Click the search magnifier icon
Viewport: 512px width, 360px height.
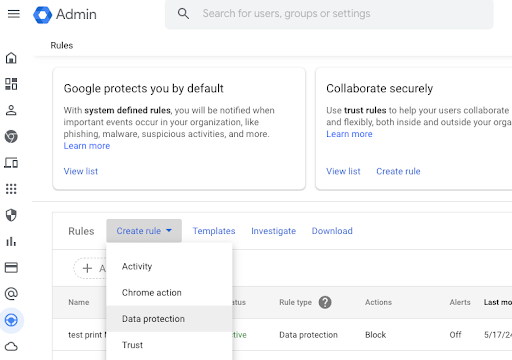(183, 14)
